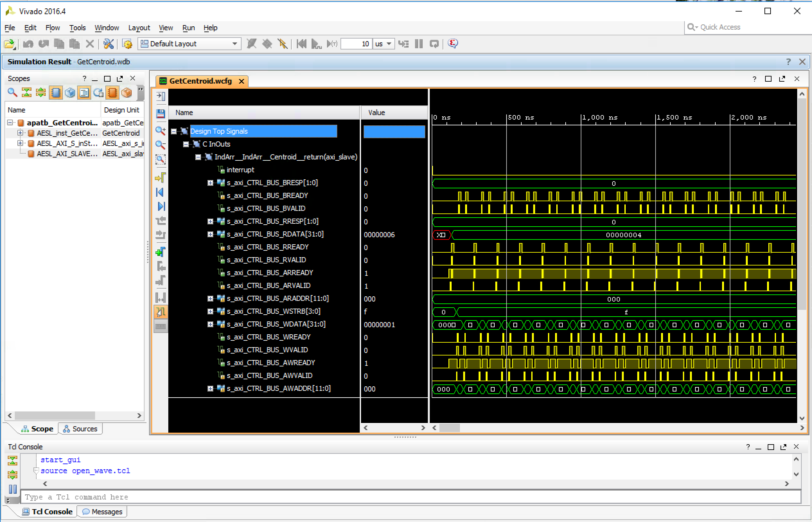812x522 pixels.
Task: Click the waveform Save configuration disk icon
Action: click(161, 113)
